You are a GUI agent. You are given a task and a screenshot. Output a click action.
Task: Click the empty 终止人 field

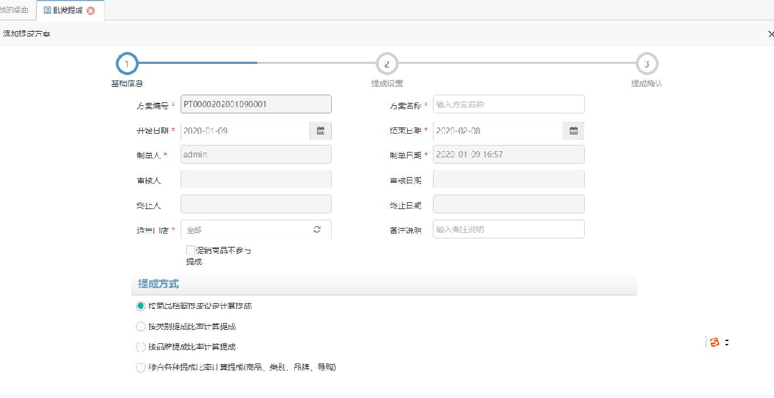(x=256, y=204)
